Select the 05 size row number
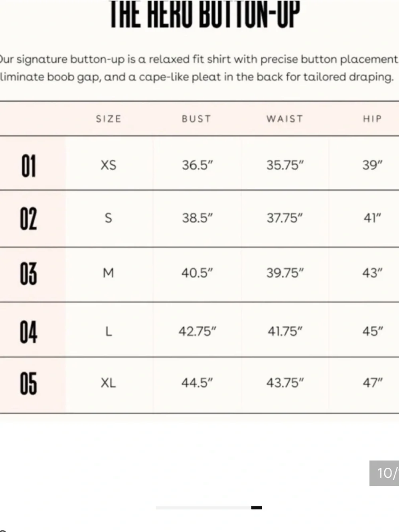Screen dimensions: 399x532 click(x=28, y=383)
